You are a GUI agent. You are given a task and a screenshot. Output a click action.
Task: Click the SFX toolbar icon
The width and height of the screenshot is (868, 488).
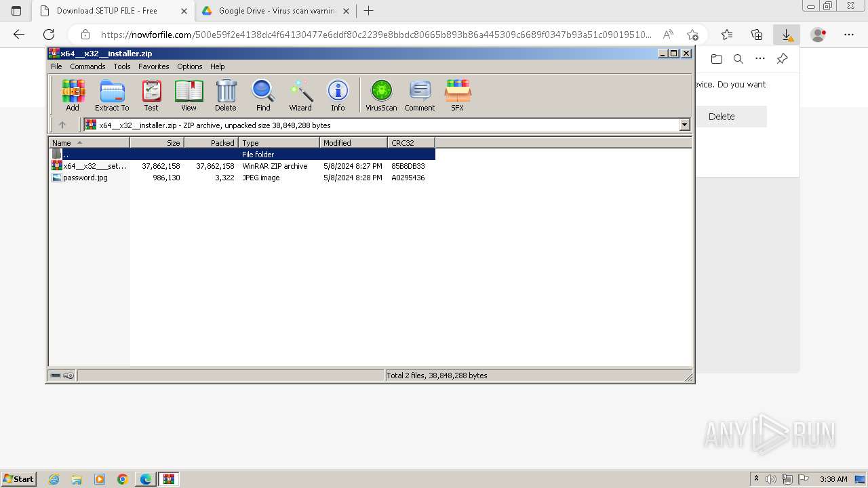click(x=458, y=95)
